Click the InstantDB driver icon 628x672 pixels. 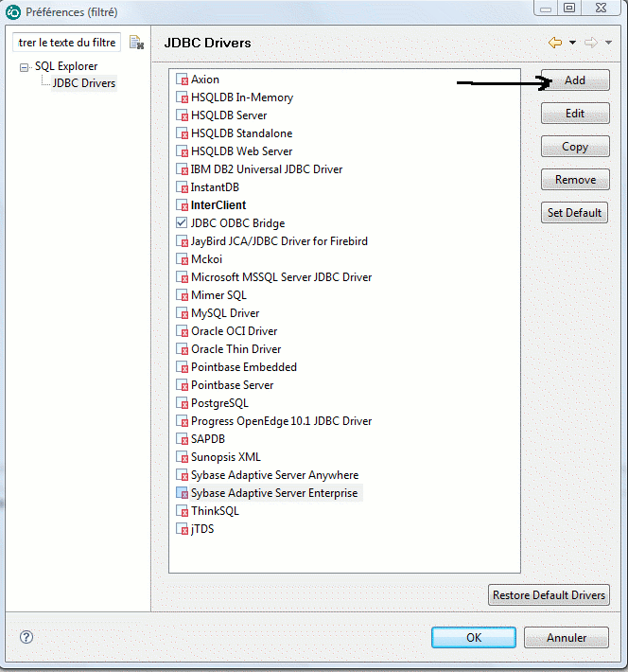pos(182,187)
